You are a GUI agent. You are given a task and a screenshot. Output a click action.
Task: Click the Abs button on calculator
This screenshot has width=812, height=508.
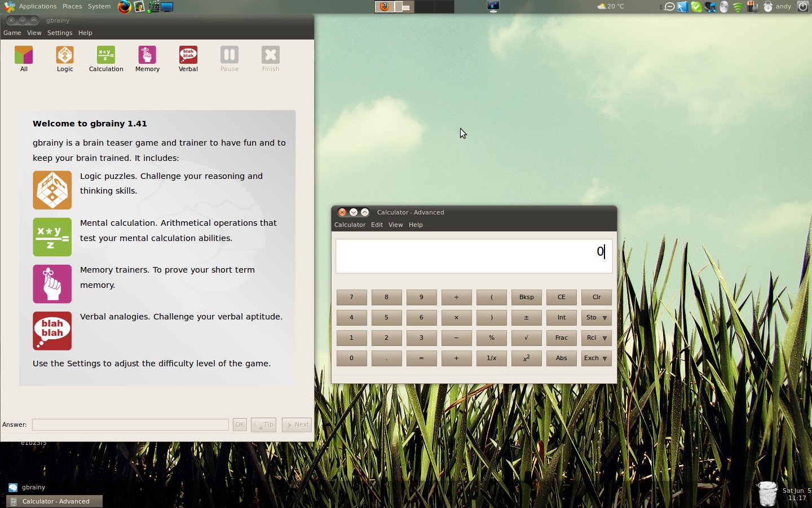pyautogui.click(x=562, y=358)
